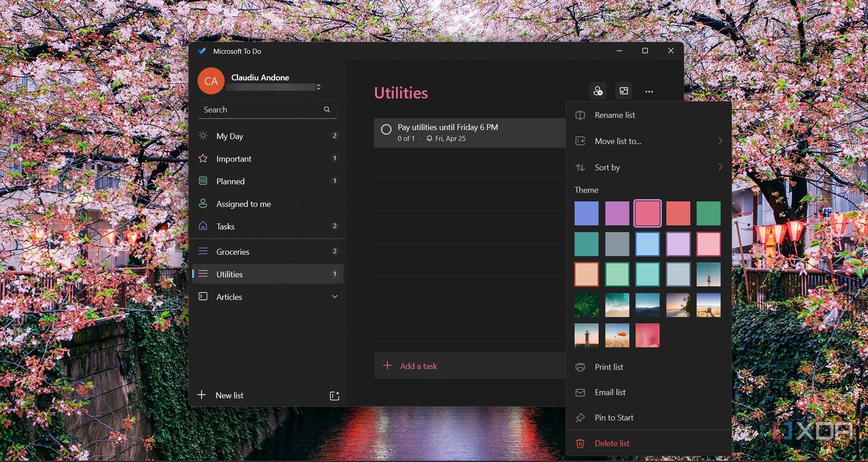Click the My Day sun icon
This screenshot has width=868, height=462.
(x=203, y=135)
